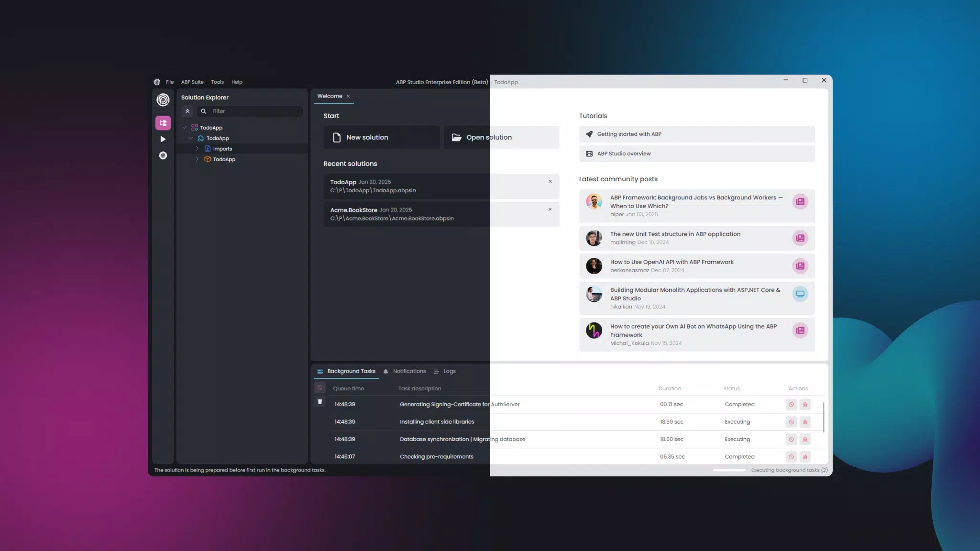Cancel the Installing client side libraries task

tap(792, 422)
